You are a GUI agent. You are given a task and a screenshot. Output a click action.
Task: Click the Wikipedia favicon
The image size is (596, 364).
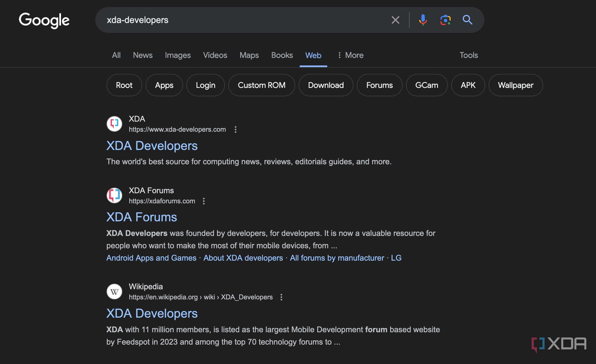tap(114, 291)
